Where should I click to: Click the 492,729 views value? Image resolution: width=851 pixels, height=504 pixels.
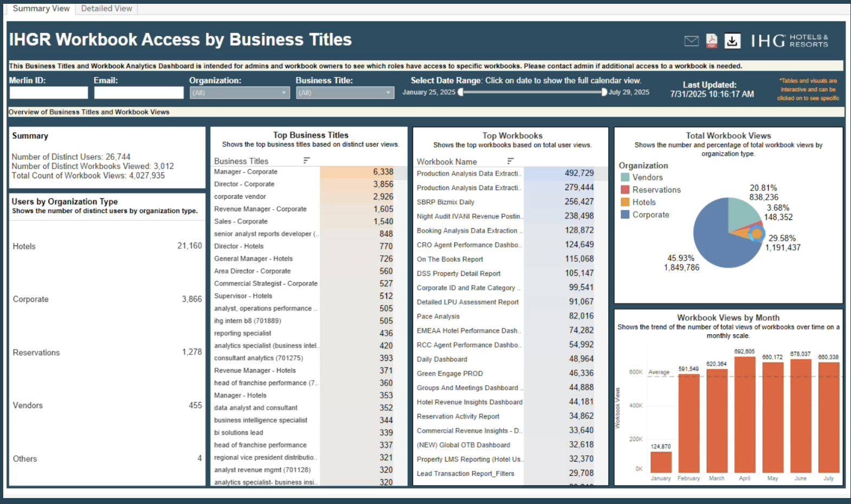[579, 173]
